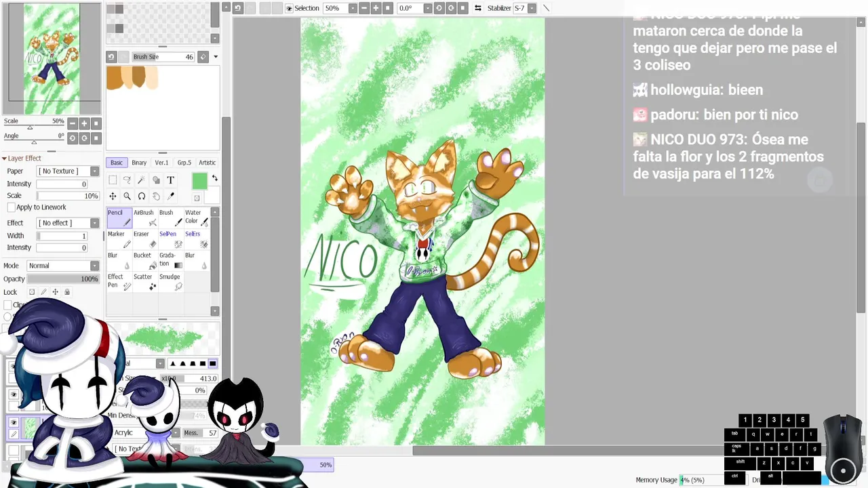Zoom out the canvas with toolbar minus
The image size is (868, 488).
[365, 8]
